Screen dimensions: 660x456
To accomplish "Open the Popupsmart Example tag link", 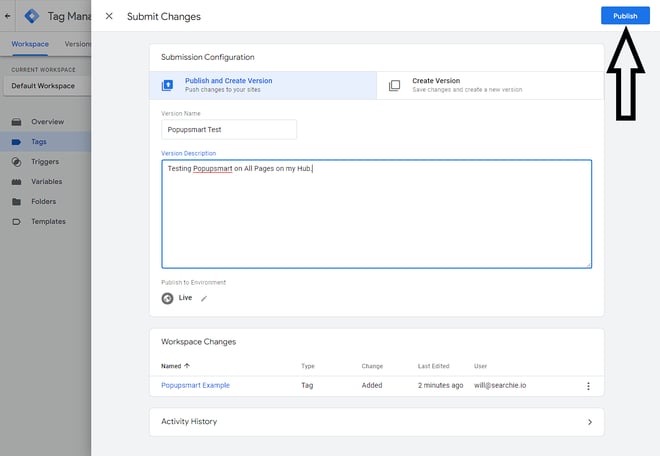I will pyautogui.click(x=195, y=385).
